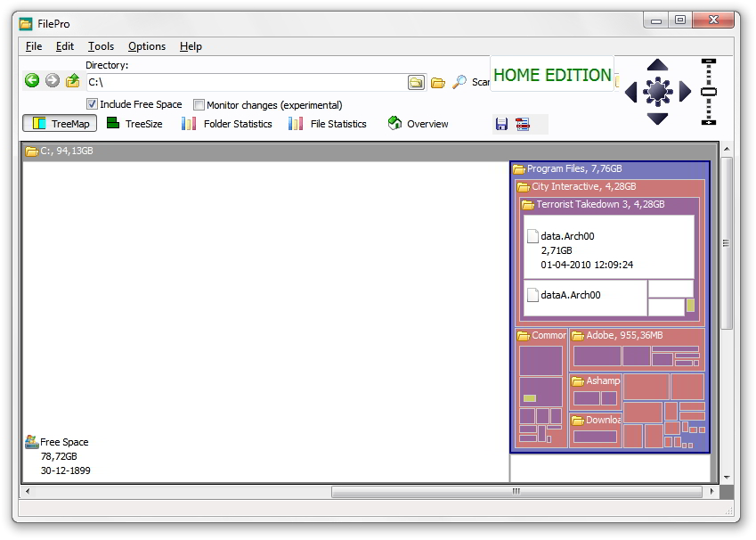Image resolution: width=756 pixels, height=540 pixels.
Task: Uncheck Include Free Space checkbox
Action: [x=92, y=104]
